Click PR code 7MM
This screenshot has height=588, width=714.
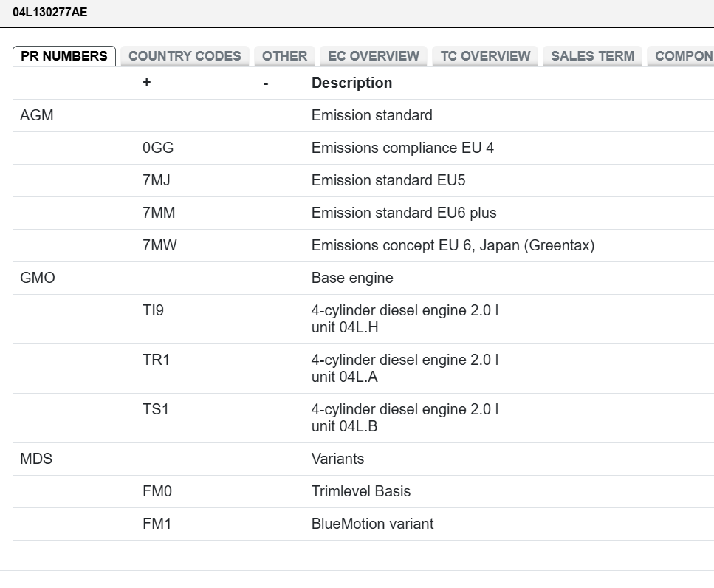159,213
